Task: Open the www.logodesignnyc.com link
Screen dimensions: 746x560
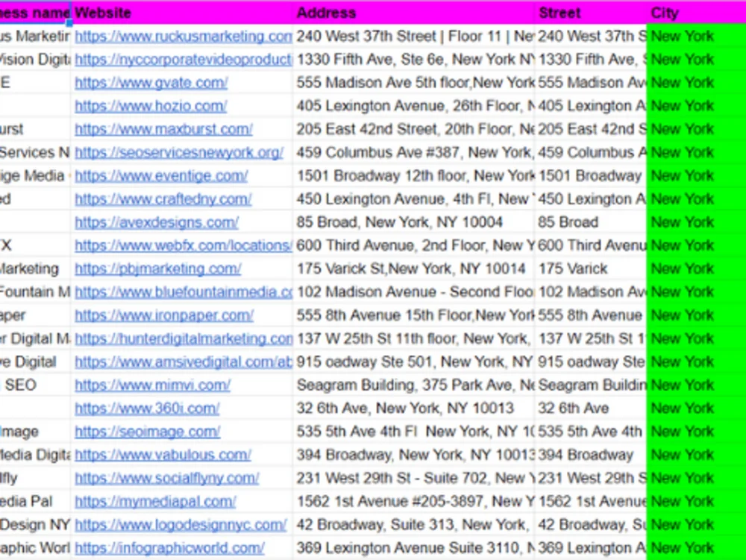Action: coord(181,525)
